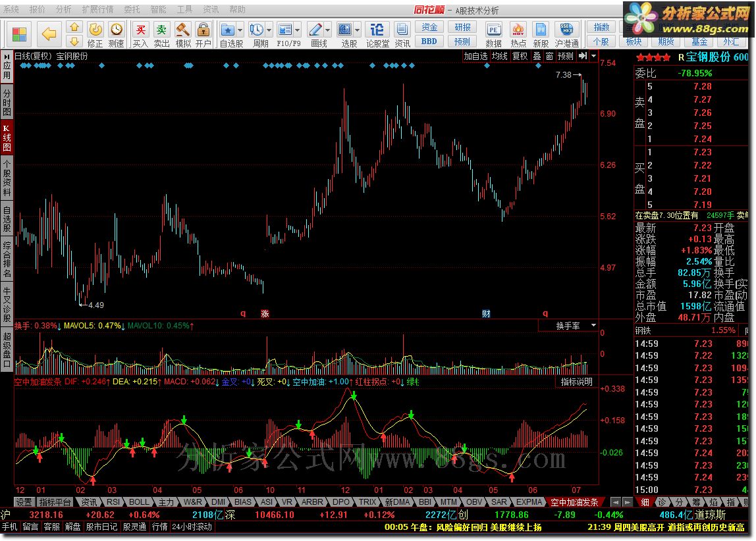Toggle 复权 price adjustment
Viewport: 756px width, 541px height.
[520, 57]
